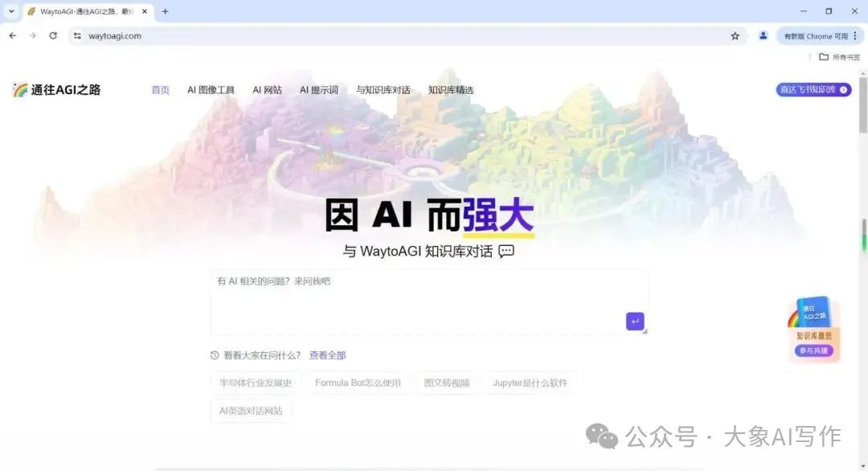Click the textarea resize handle corner

(x=645, y=331)
